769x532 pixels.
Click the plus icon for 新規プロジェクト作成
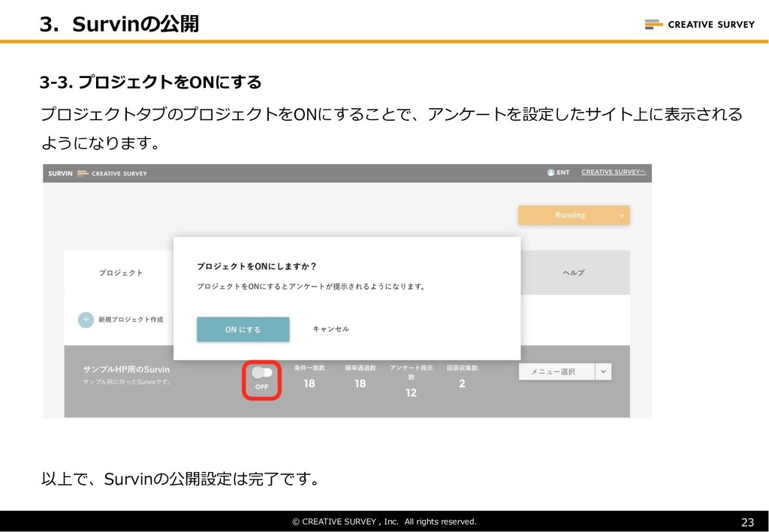86,320
